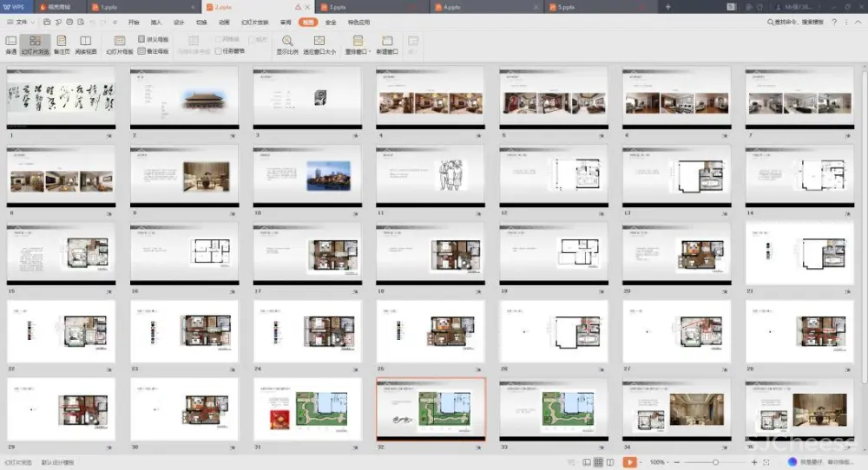Click the zoom slider in status bar
The width and height of the screenshot is (868, 470).
[714, 462]
